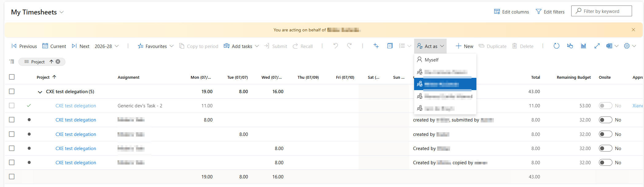
Task: Tick the CXE test delegation (5) group checkbox
Action: click(x=12, y=91)
